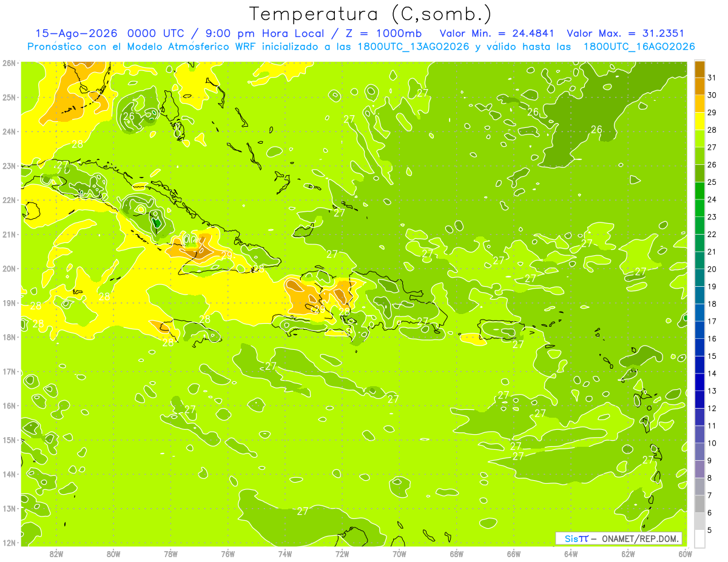This screenshot has height=562, width=728.
Task: Pick the dark green legend swatch between 25 and 26
Action: point(699,173)
